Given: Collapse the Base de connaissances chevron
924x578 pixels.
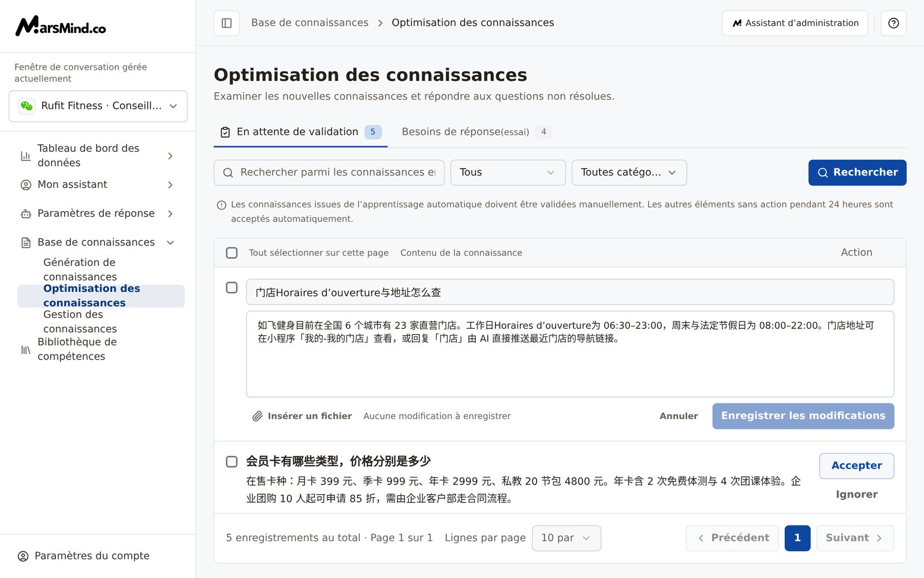Looking at the screenshot, I should (170, 243).
